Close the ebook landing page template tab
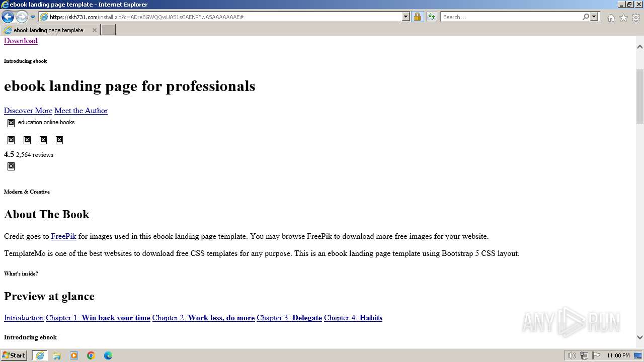 [x=94, y=30]
